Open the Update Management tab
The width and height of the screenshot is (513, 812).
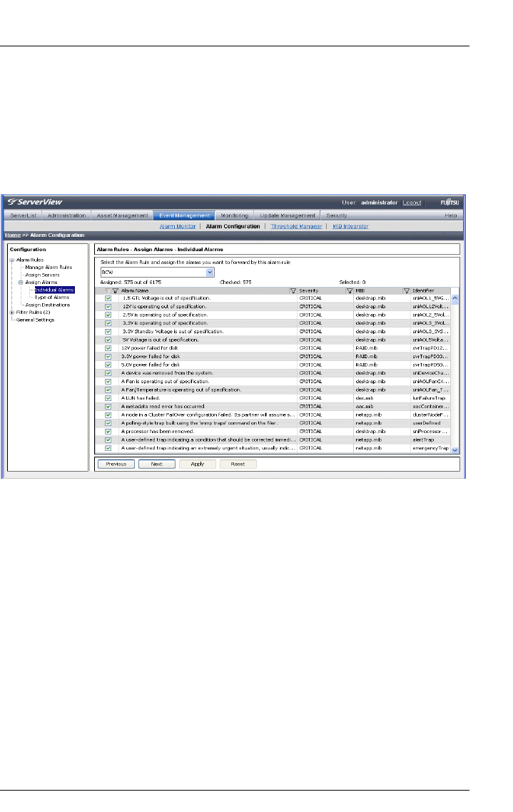pyautogui.click(x=288, y=215)
